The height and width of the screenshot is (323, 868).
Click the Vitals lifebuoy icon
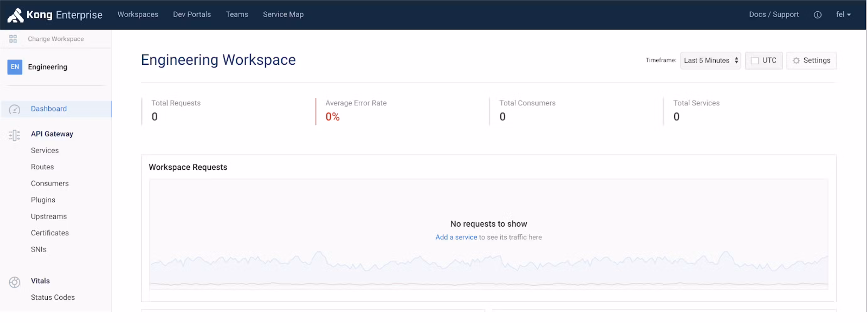[x=14, y=282]
